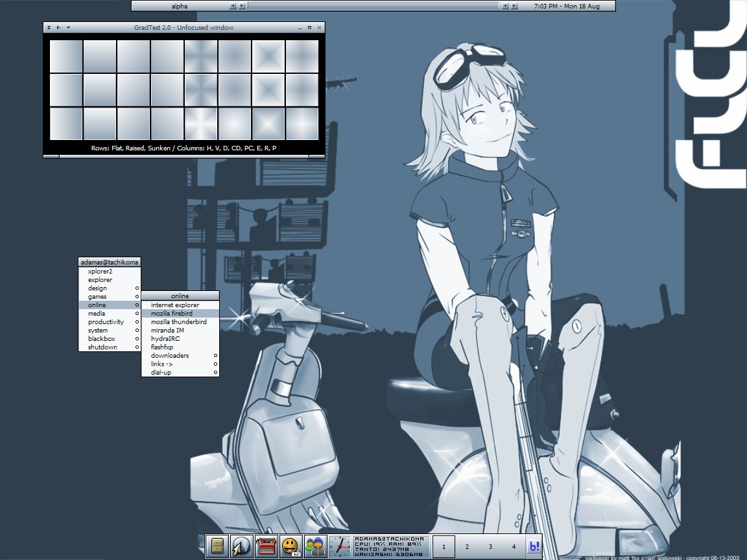Switch to workspace 3 in the pager
Viewport: 747px width, 560px height.
[491, 547]
